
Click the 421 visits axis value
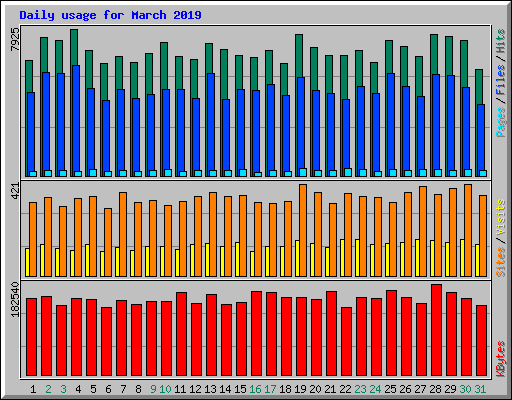pyautogui.click(x=15, y=191)
